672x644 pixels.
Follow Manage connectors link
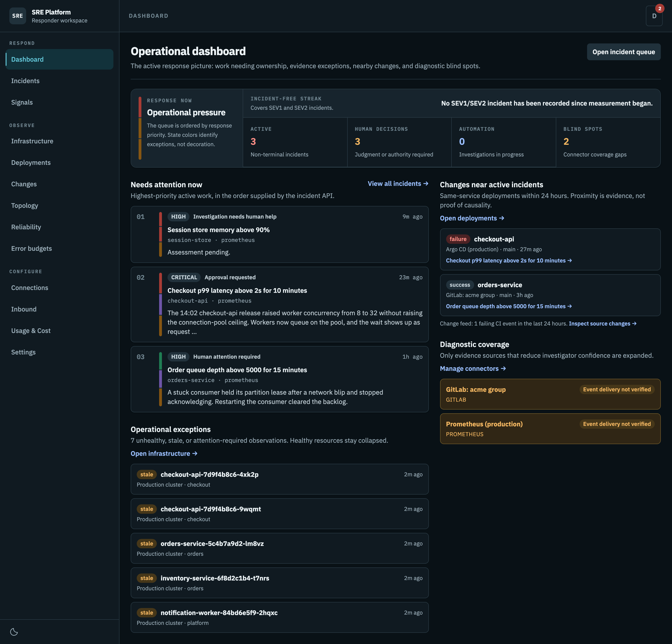click(x=473, y=368)
